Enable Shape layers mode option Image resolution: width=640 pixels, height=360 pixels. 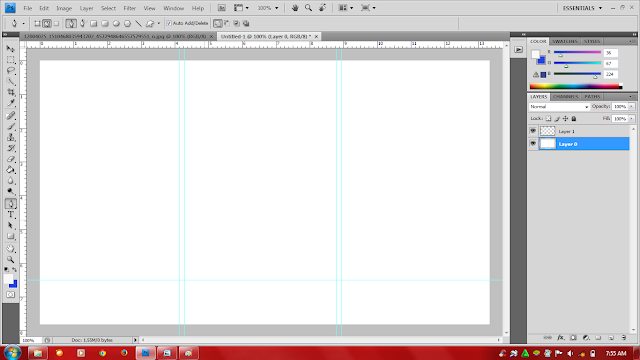(x=37, y=23)
